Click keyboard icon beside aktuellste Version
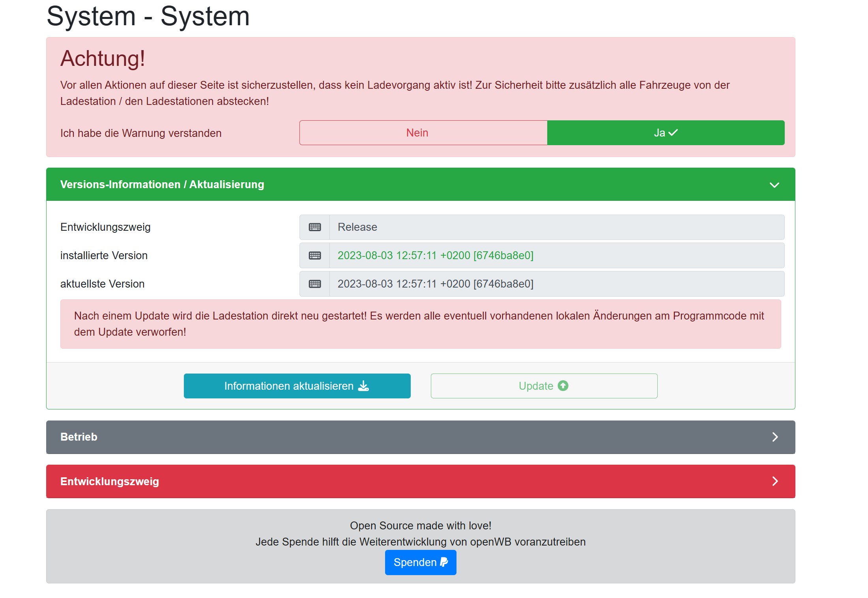Viewport: 868px width, 598px height. pos(314,284)
